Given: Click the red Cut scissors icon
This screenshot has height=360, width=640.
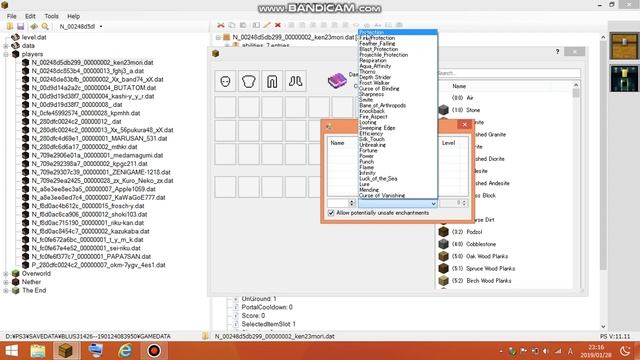Looking at the screenshot, I should tap(221, 25).
